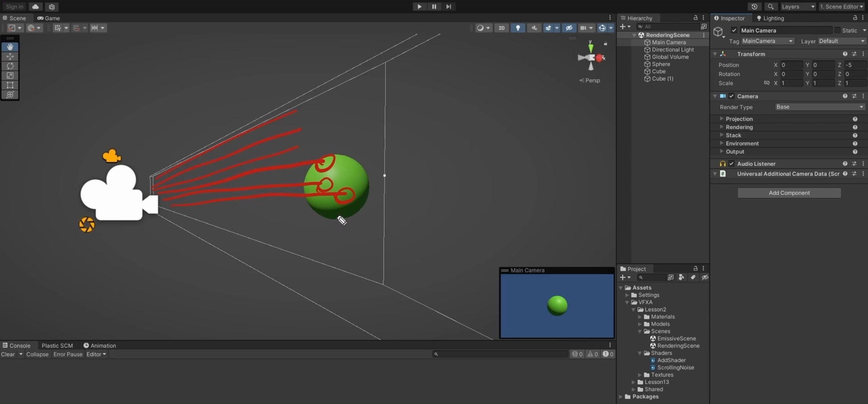Switch to the Game tab
Viewport: 868px width, 404px height.
(x=49, y=18)
